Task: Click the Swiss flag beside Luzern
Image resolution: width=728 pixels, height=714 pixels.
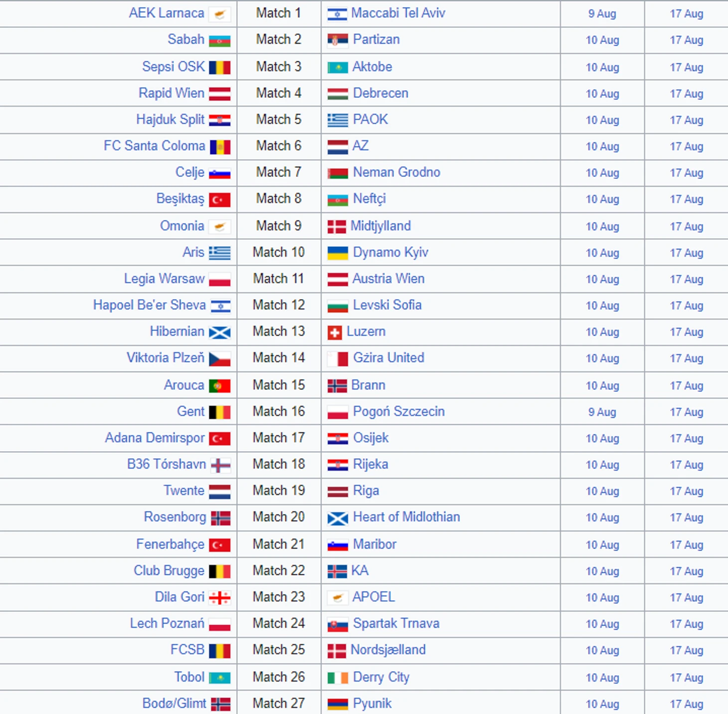Action: tap(334, 333)
